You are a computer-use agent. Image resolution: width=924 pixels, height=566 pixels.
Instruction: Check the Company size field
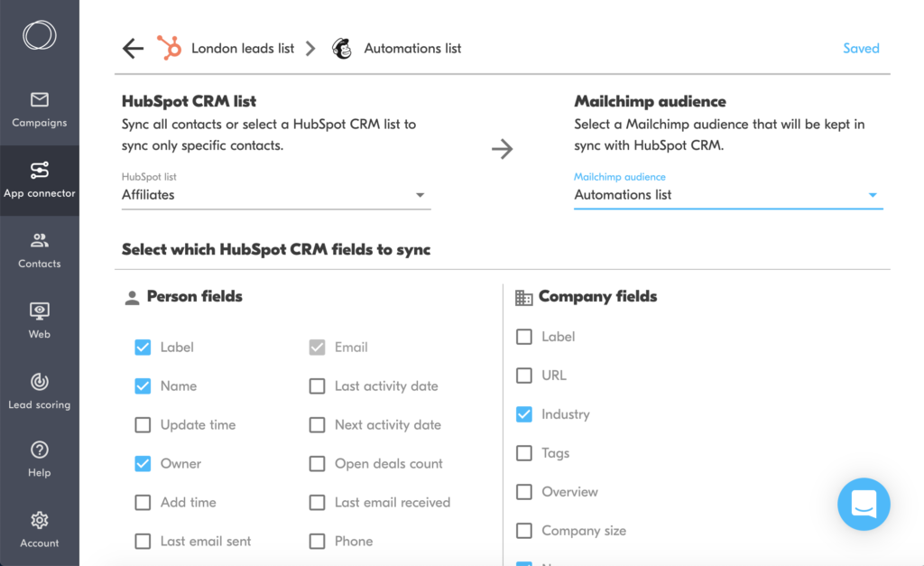point(524,531)
